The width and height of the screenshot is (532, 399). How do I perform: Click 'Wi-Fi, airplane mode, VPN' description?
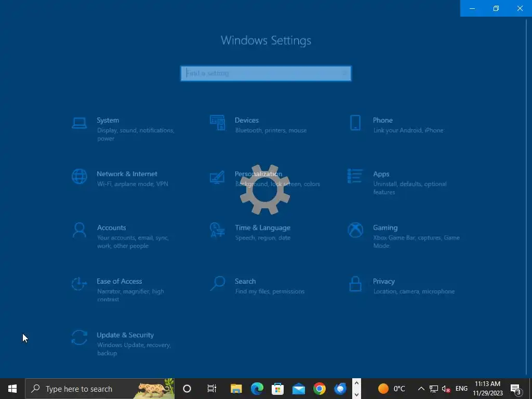click(132, 184)
